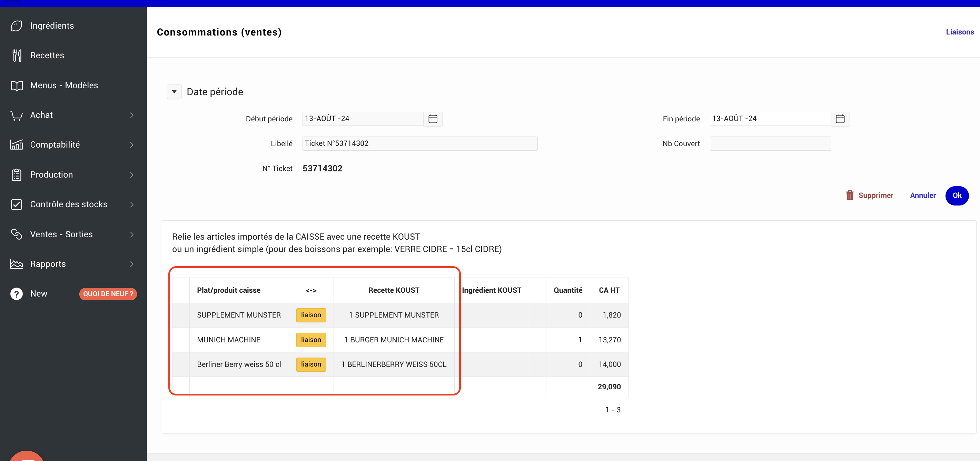Image resolution: width=980 pixels, height=461 pixels.
Task: Open the Début période calendar picker
Action: (x=433, y=119)
